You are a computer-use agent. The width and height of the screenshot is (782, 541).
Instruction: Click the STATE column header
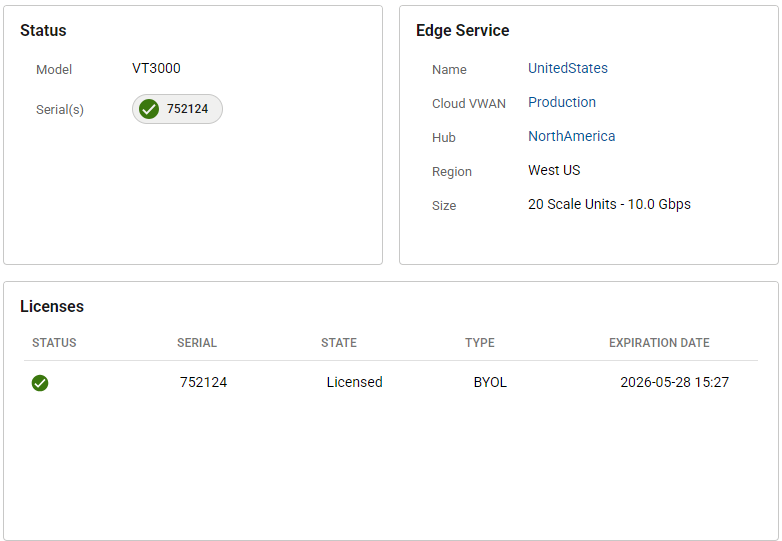[x=339, y=343]
